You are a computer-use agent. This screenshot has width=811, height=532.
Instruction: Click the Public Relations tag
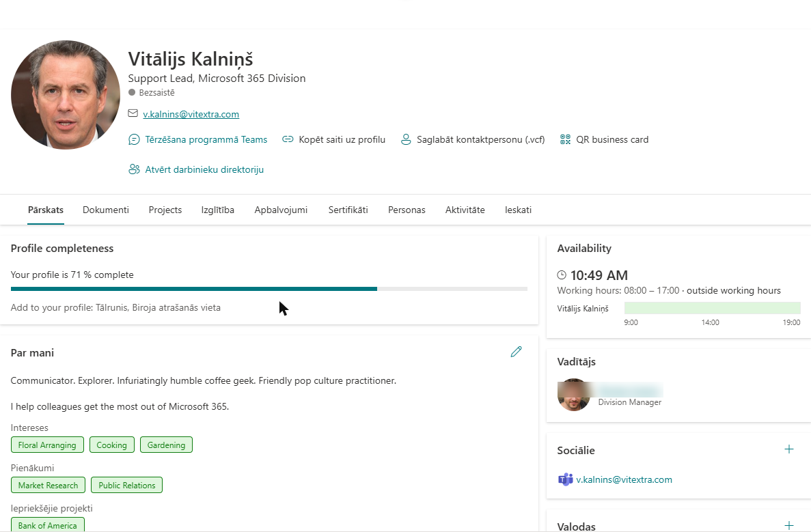coord(126,485)
